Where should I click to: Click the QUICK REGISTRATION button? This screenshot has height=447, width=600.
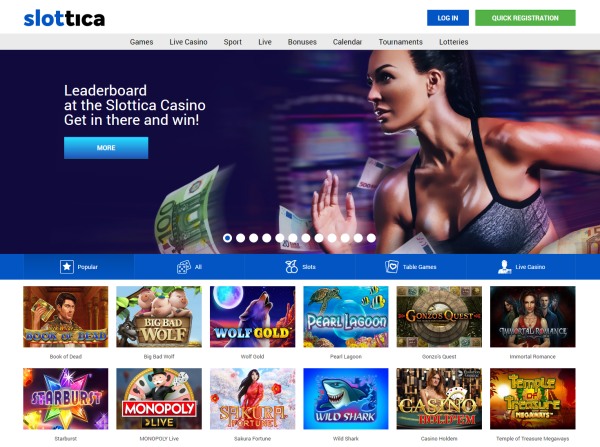tap(525, 18)
